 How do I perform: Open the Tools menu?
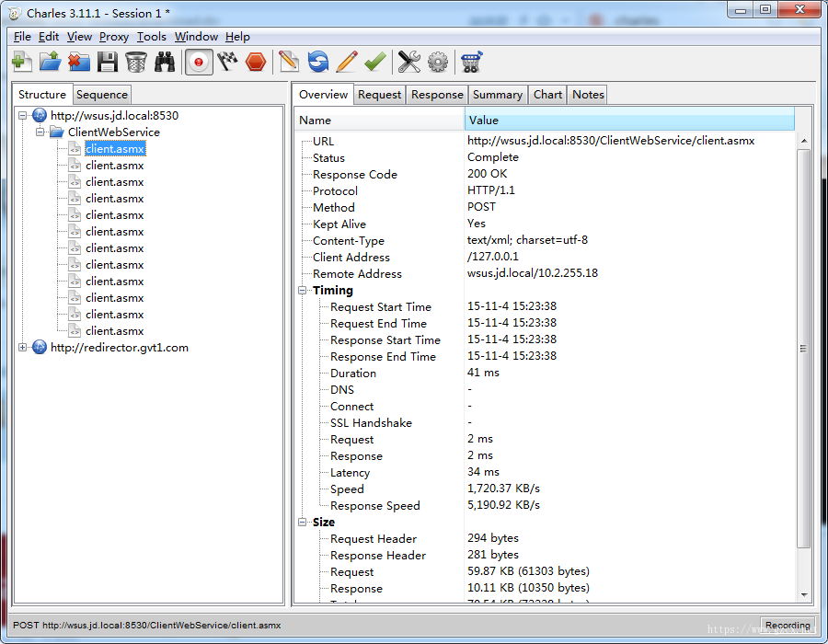click(x=152, y=37)
